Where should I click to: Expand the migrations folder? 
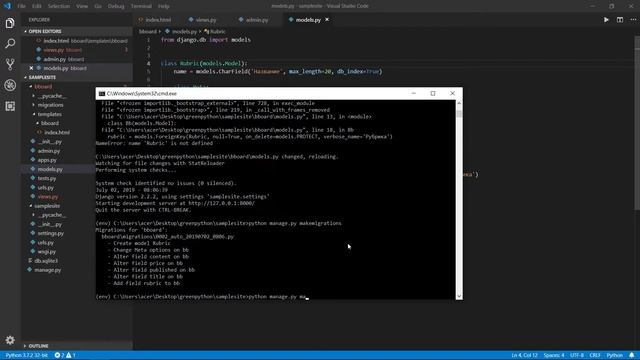[x=50, y=105]
